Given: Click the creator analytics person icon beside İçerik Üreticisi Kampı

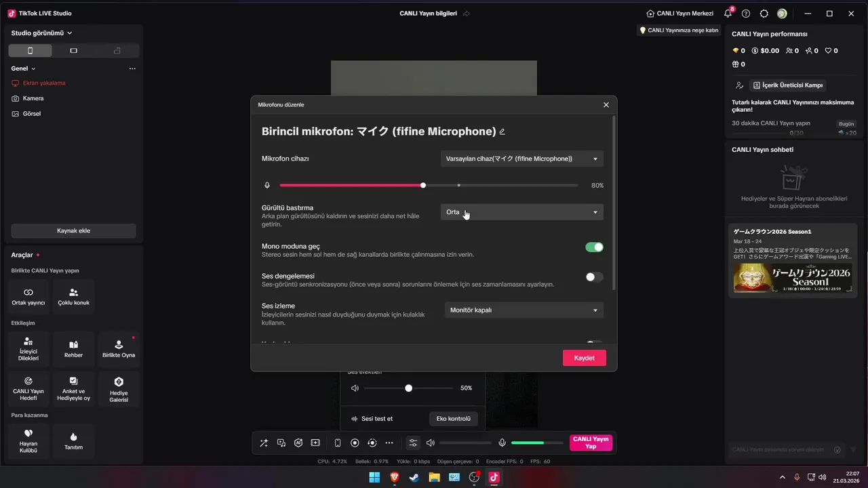Looking at the screenshot, I should click(x=739, y=85).
